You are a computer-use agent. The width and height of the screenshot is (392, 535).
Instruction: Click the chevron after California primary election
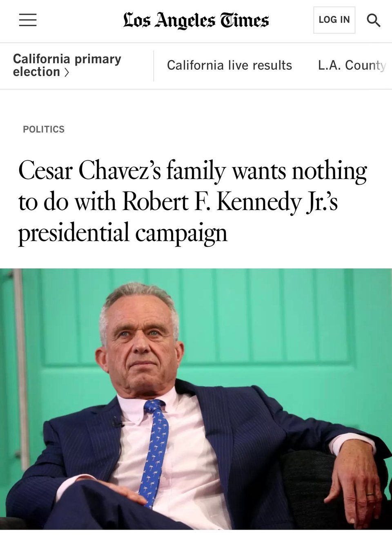[67, 72]
